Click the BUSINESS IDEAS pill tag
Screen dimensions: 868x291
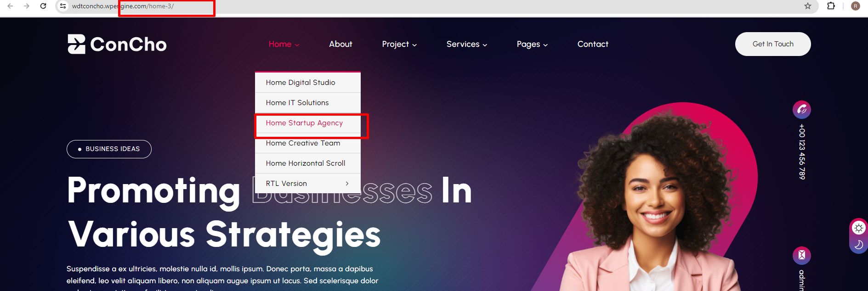pyautogui.click(x=109, y=149)
